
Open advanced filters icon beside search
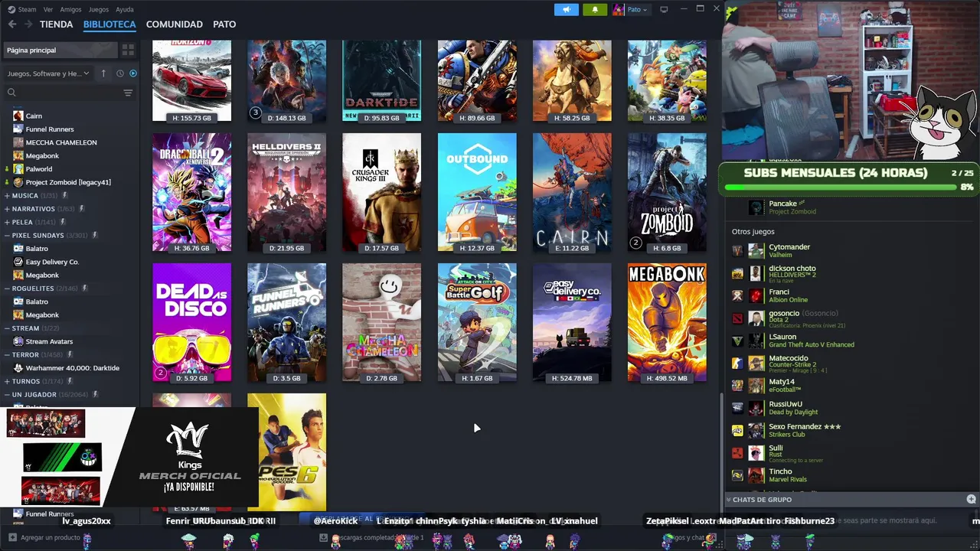pos(128,93)
